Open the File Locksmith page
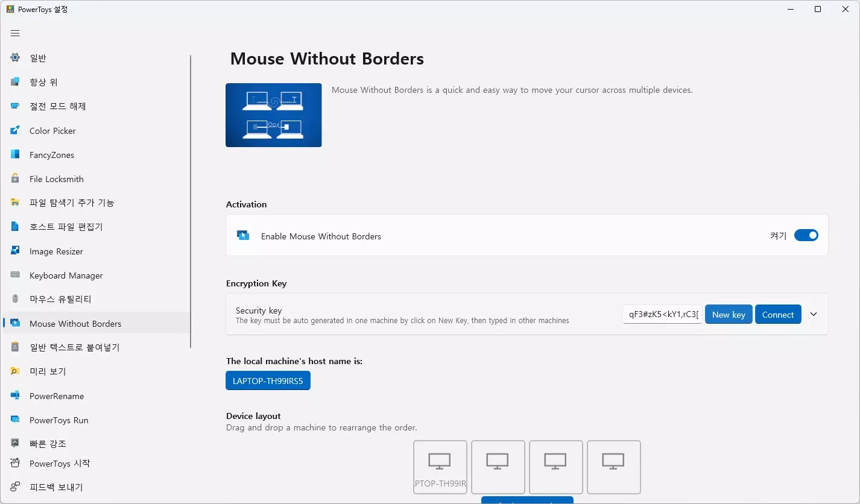Screen dimensions: 860x504 tap(96, 178)
